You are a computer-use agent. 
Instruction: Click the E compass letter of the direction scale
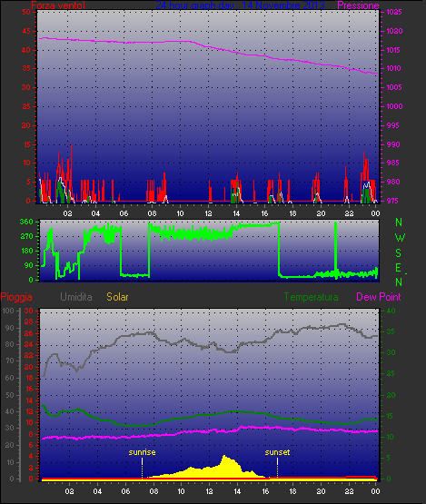(x=398, y=267)
